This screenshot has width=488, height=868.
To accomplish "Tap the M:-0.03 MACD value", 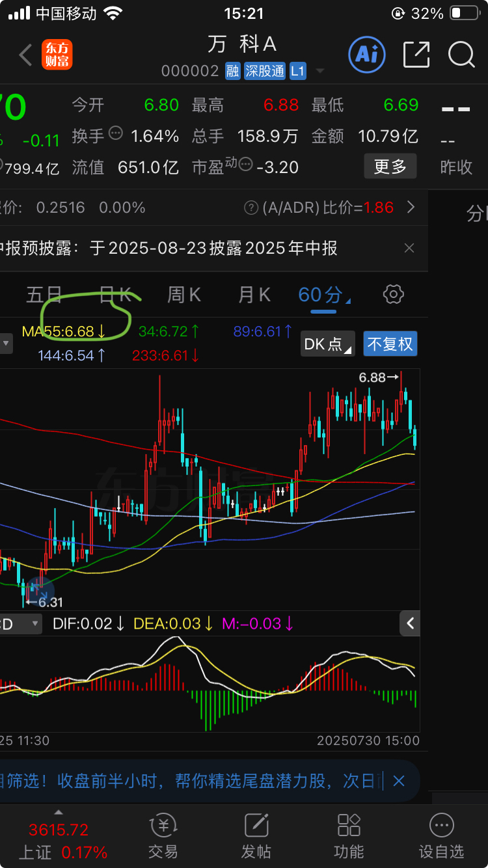I will pos(258,623).
